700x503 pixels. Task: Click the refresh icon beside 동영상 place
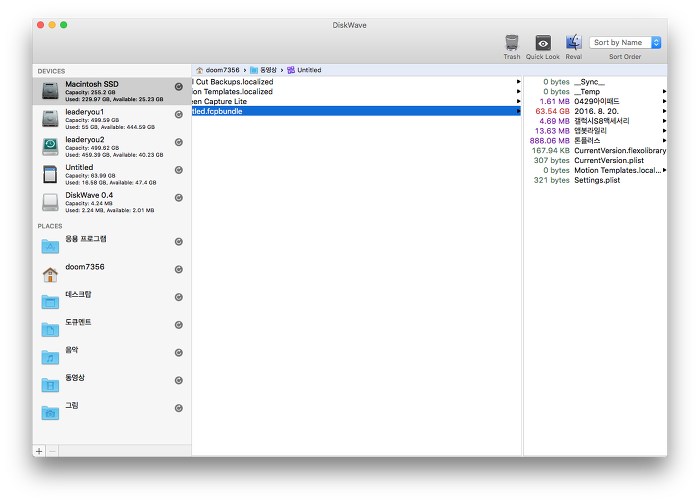(179, 380)
